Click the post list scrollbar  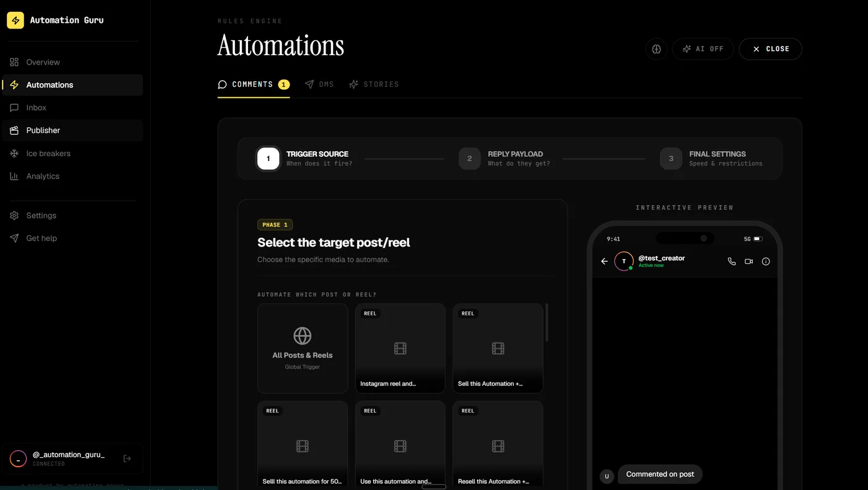coord(547,322)
